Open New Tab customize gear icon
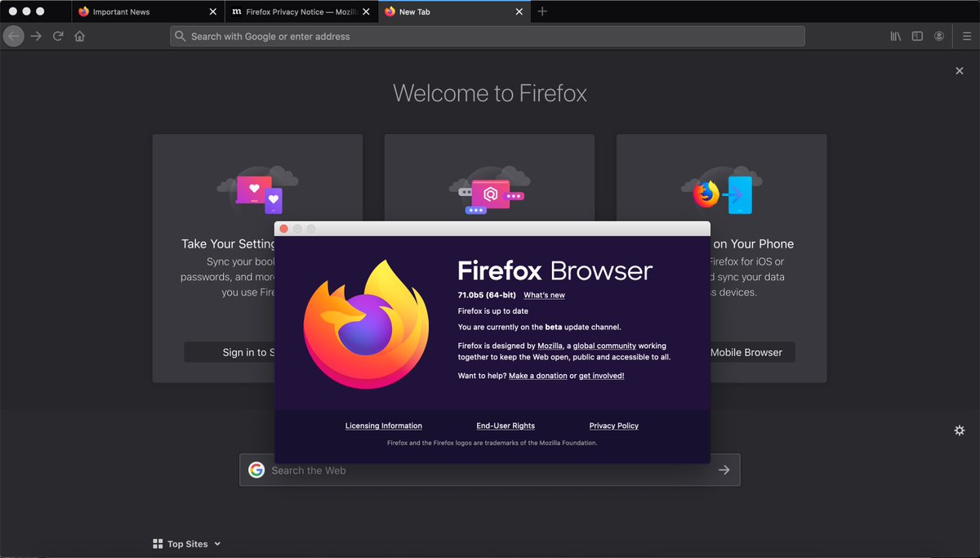The width and height of the screenshot is (980, 558). tap(960, 430)
